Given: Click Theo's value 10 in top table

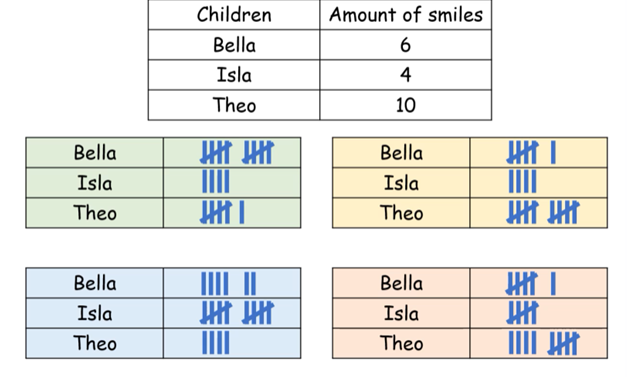Looking at the screenshot, I should [405, 105].
